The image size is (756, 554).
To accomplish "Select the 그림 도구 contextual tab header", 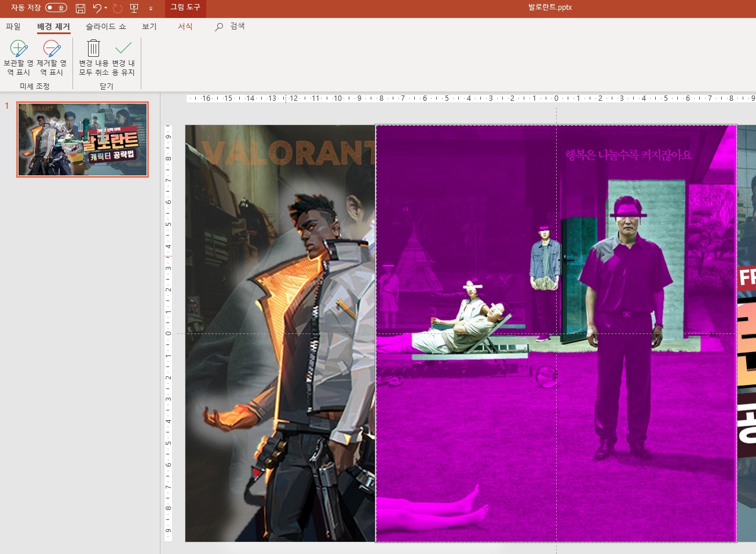I will click(x=185, y=8).
